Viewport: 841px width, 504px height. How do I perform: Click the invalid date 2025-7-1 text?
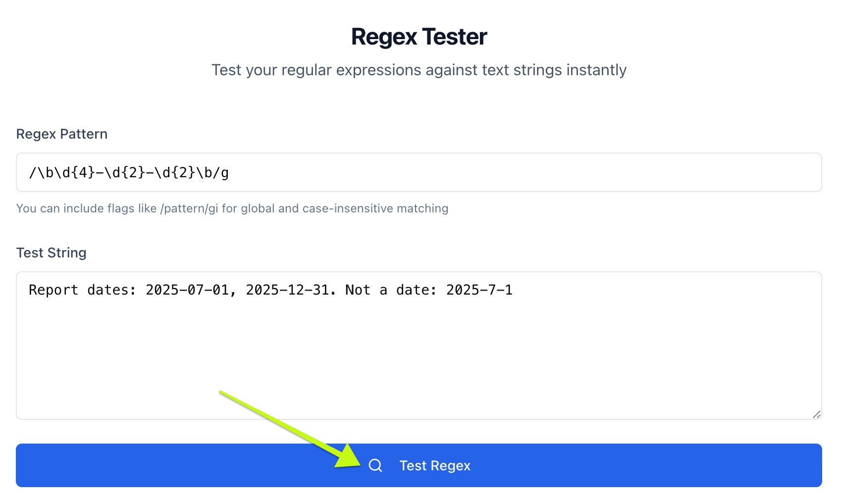479,290
